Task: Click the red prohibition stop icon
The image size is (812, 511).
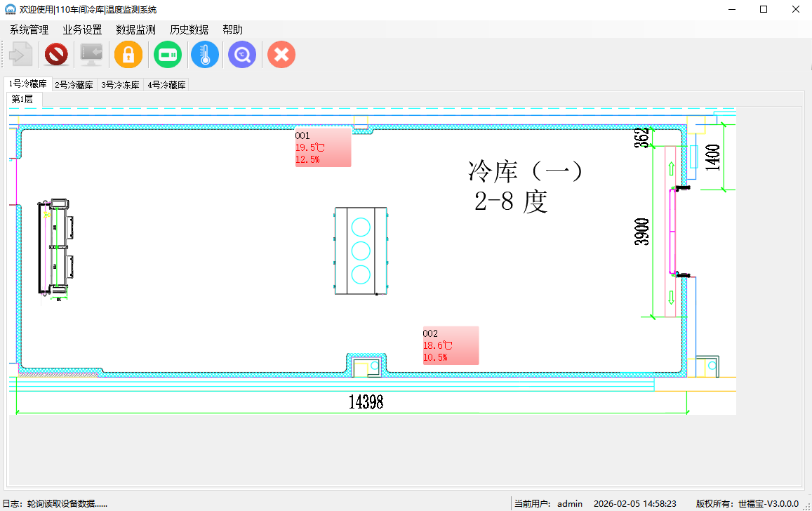Action: (56, 54)
